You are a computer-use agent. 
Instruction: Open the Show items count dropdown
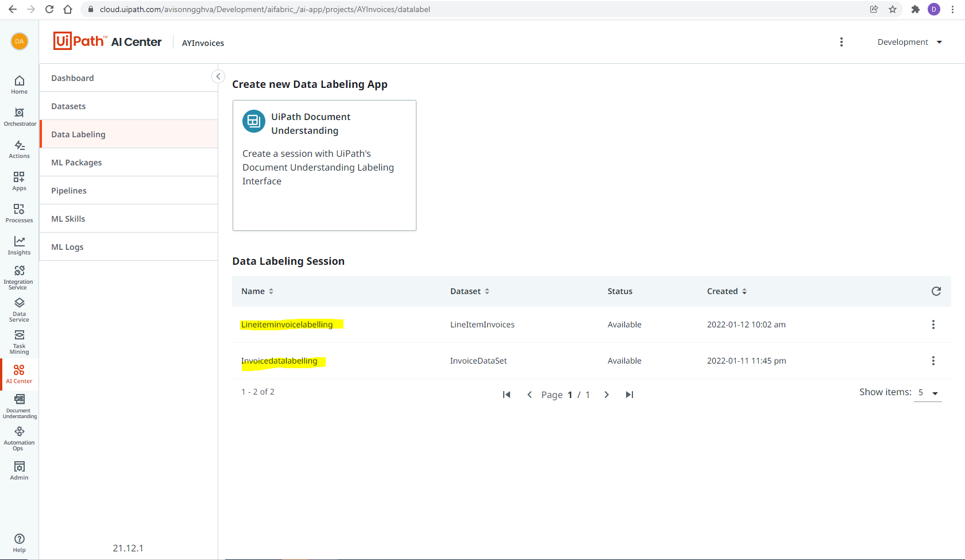click(x=928, y=393)
